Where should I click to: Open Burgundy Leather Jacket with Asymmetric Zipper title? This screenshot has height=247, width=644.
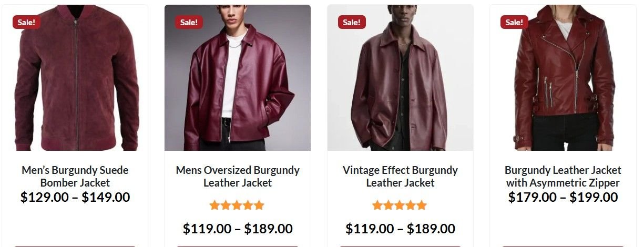(563, 177)
